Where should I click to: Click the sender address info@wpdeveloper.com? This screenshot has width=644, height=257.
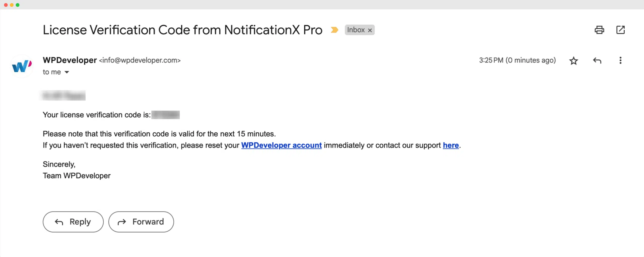tap(140, 60)
